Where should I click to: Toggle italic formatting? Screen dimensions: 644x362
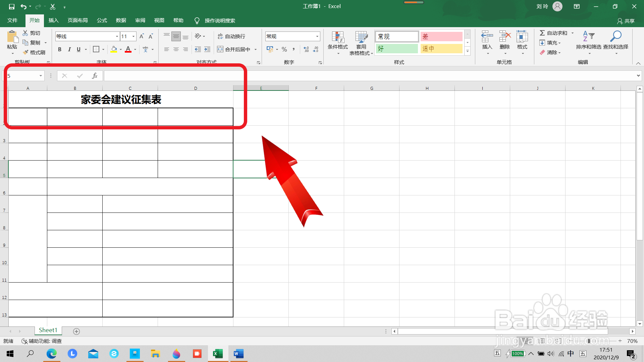[x=69, y=49]
